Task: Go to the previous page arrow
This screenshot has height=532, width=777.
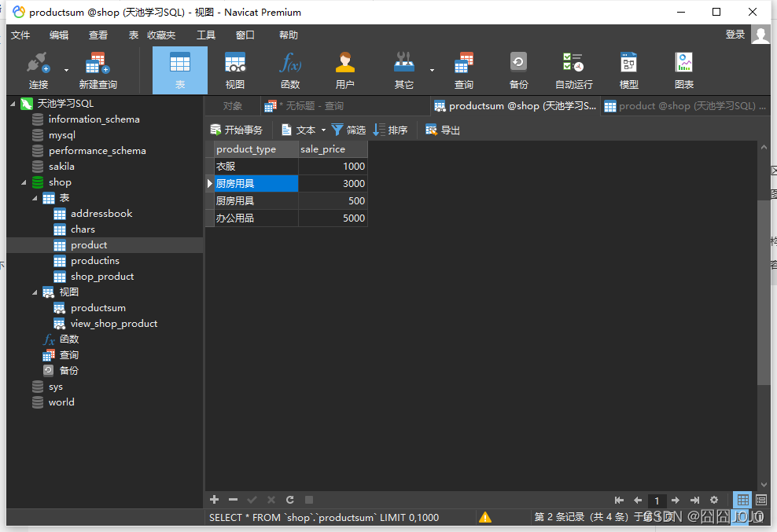Action: (638, 501)
